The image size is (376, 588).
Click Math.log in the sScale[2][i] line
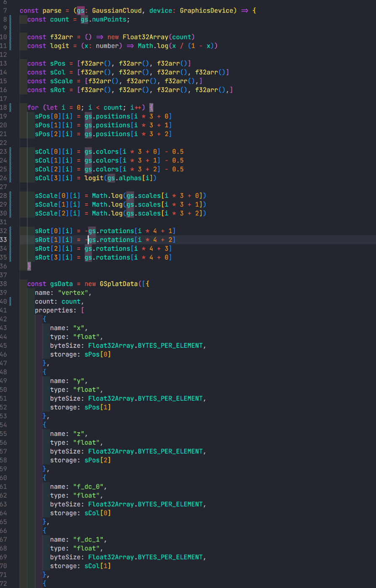(107, 213)
